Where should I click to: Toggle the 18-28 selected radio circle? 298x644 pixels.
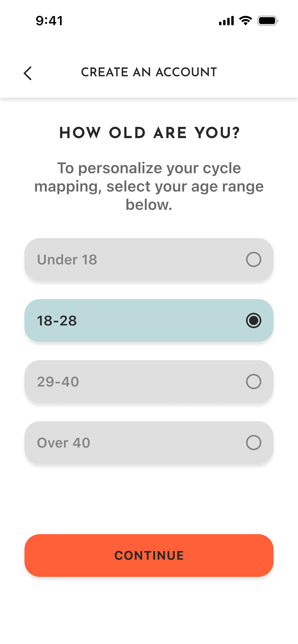253,320
